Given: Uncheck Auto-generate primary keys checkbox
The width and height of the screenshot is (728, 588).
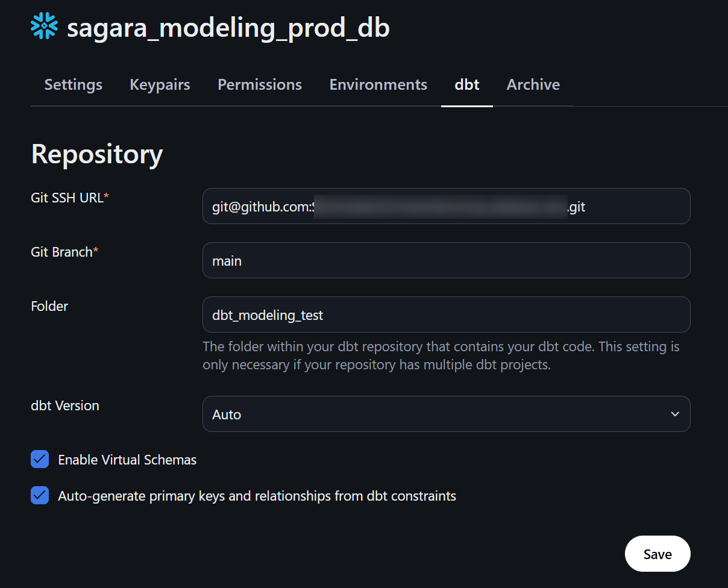Looking at the screenshot, I should coord(40,496).
